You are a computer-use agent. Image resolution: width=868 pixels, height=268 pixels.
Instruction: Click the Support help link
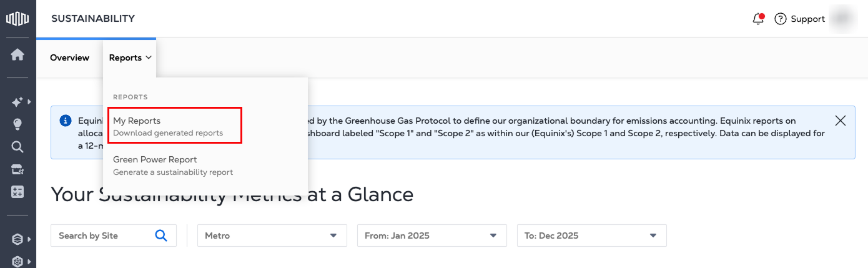point(800,19)
